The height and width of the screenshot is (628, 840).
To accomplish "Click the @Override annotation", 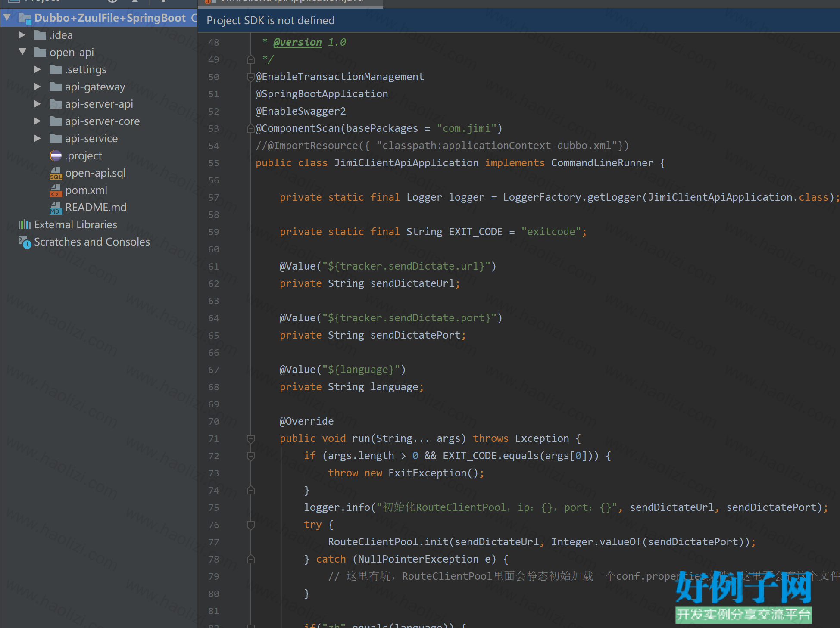I will (307, 421).
